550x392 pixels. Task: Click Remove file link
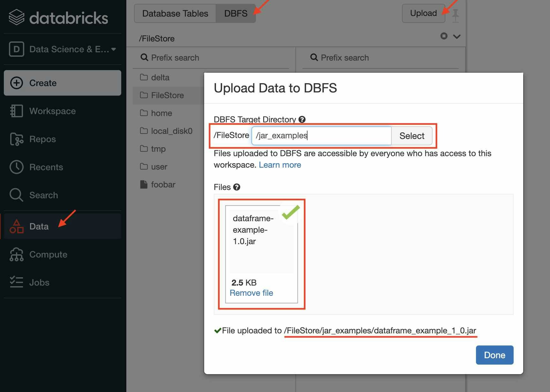click(251, 293)
